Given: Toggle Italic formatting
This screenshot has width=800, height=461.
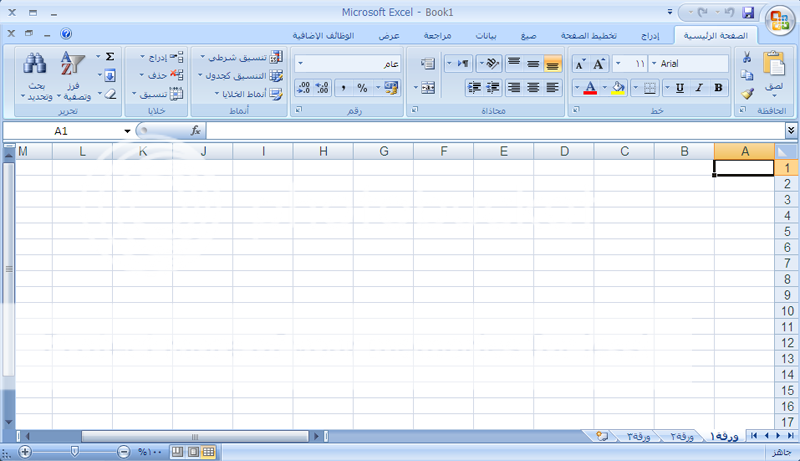Looking at the screenshot, I should click(699, 88).
